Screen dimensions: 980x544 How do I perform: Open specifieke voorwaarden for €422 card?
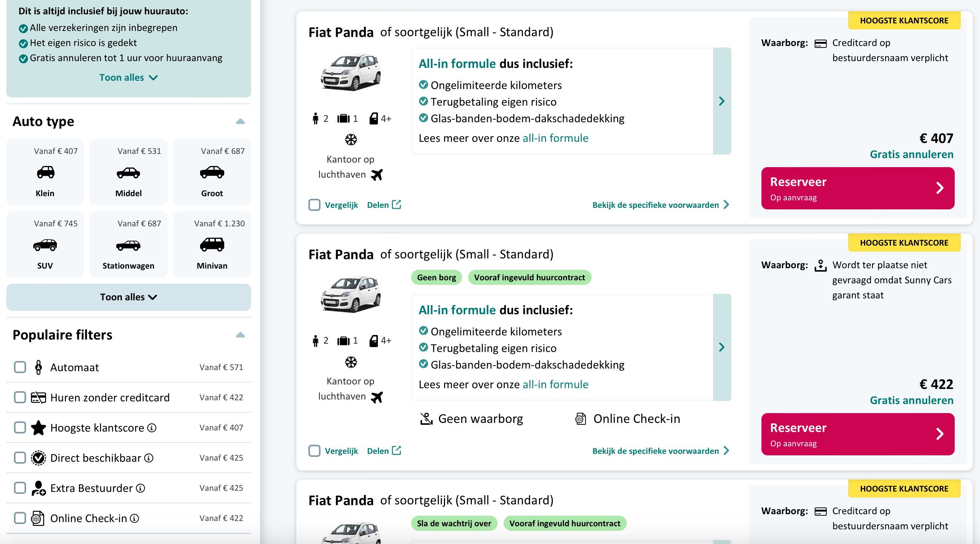[661, 451]
